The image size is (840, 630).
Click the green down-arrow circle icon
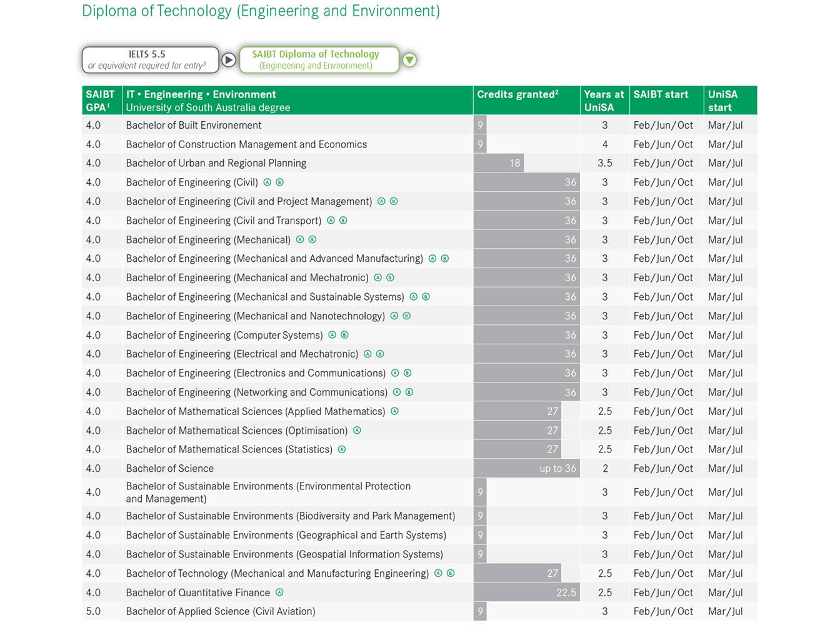pyautogui.click(x=409, y=60)
